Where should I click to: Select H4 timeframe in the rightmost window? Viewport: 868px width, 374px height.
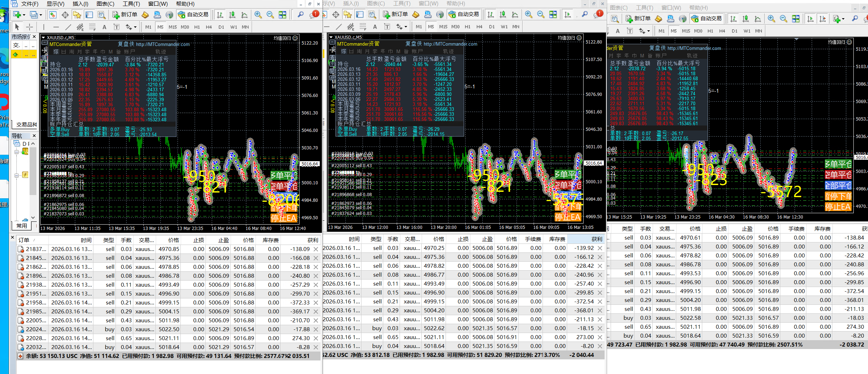[722, 31]
